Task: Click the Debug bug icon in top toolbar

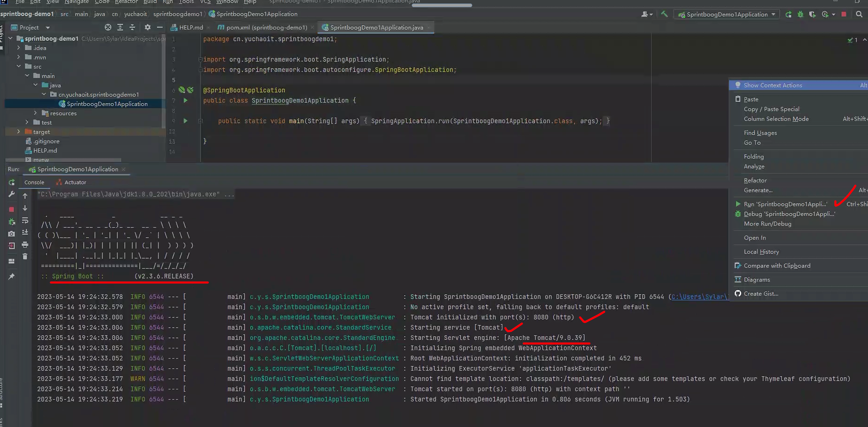Action: (800, 14)
